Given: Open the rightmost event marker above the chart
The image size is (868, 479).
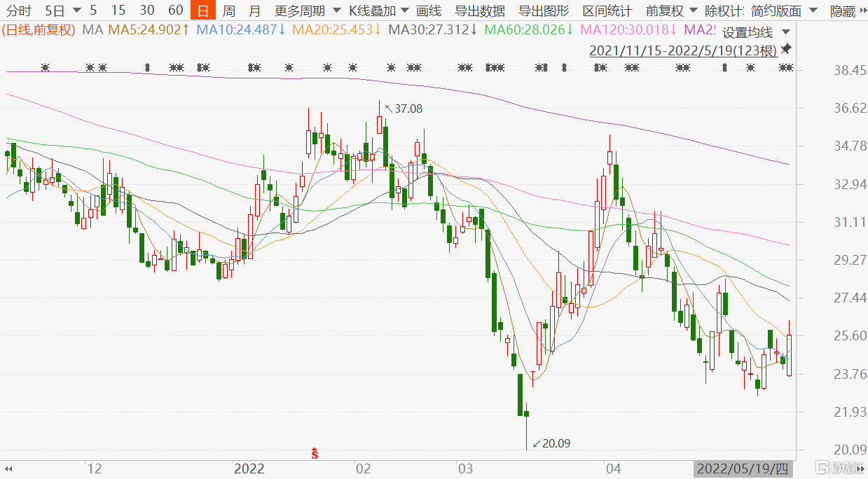Looking at the screenshot, I should pyautogui.click(x=786, y=68).
